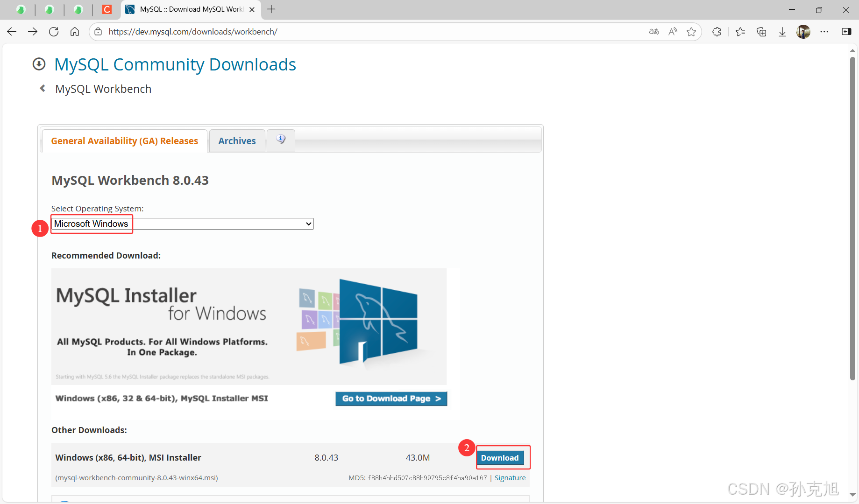Close the MySQL download tab

(x=252, y=9)
